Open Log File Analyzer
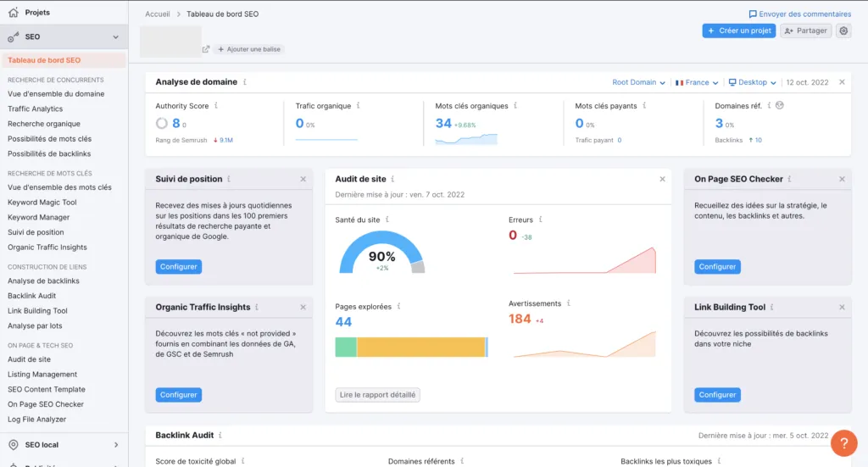868x467 pixels. point(36,420)
